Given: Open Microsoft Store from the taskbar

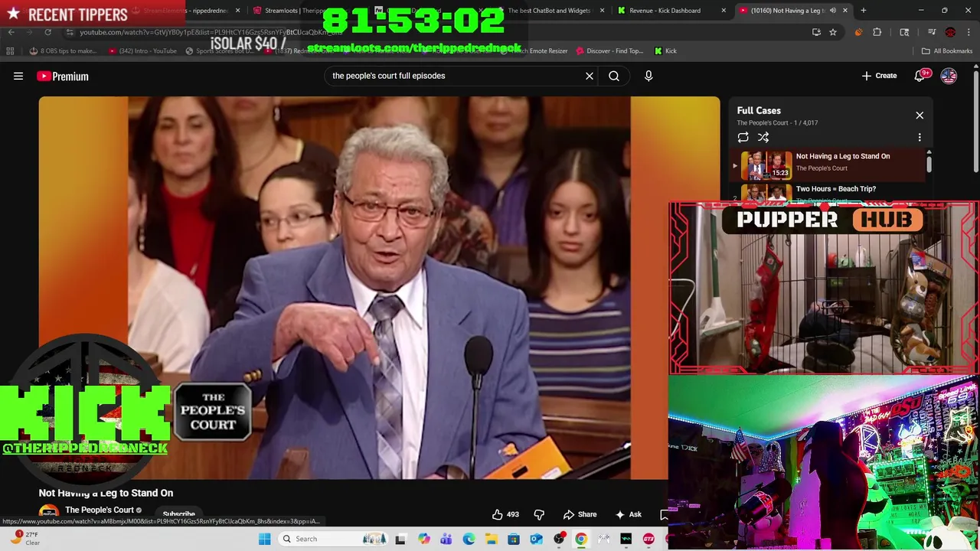Looking at the screenshot, I should [x=514, y=539].
